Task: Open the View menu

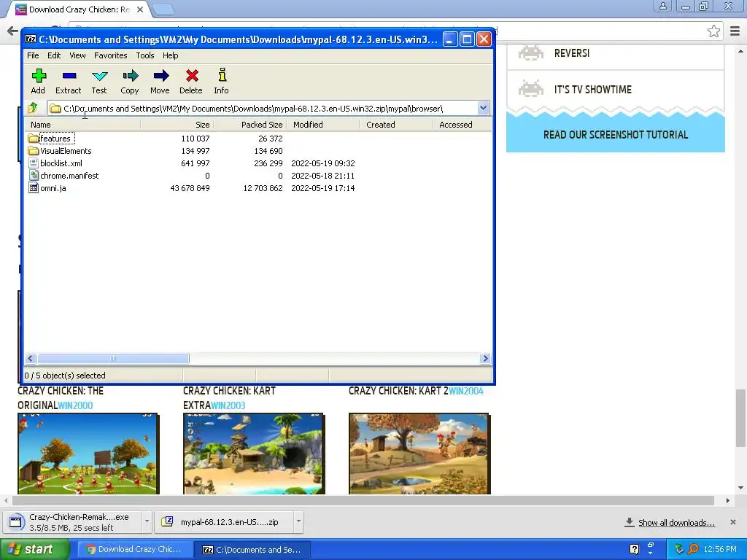Action: tap(77, 55)
